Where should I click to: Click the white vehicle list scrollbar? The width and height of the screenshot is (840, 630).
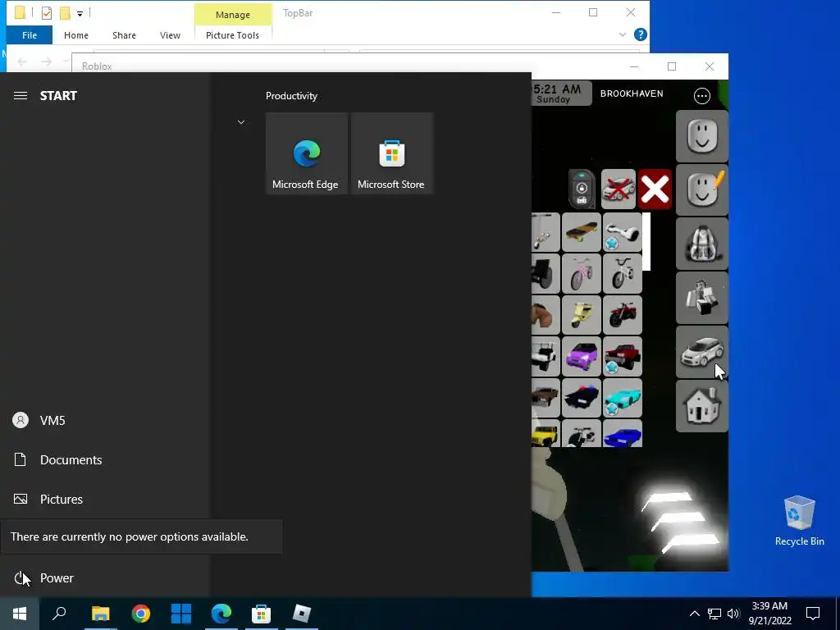point(646,242)
